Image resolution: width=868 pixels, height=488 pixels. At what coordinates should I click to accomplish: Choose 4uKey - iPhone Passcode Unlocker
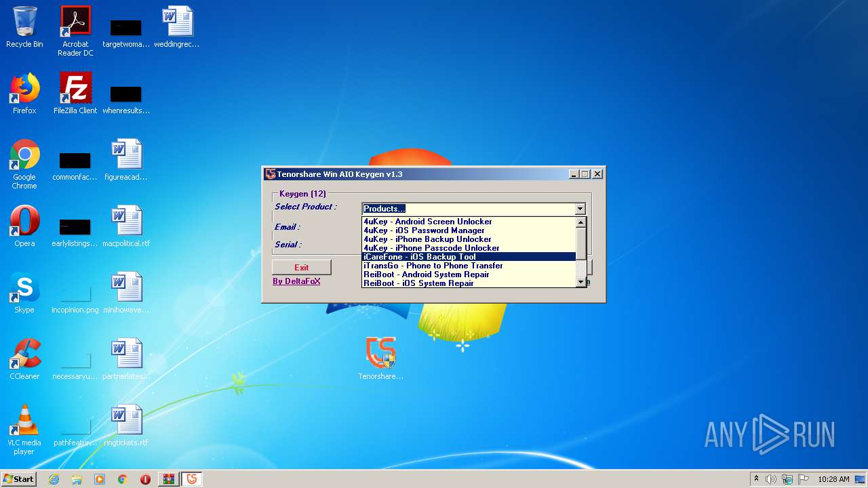[469, 248]
